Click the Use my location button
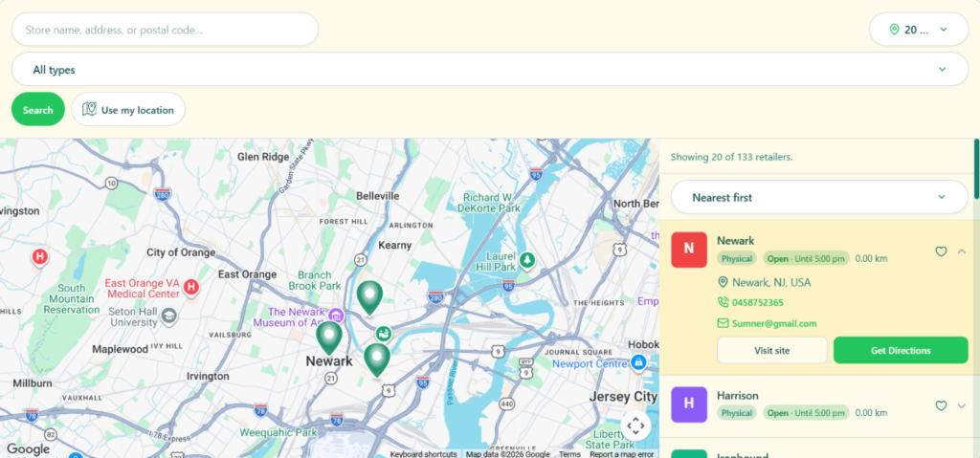 pos(128,109)
